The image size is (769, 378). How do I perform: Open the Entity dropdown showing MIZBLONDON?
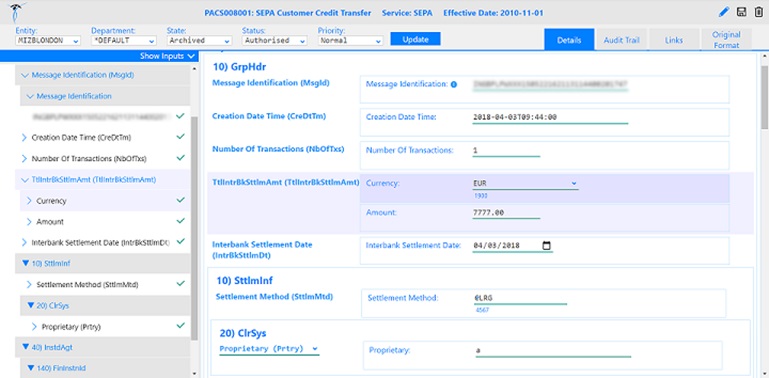[48, 41]
